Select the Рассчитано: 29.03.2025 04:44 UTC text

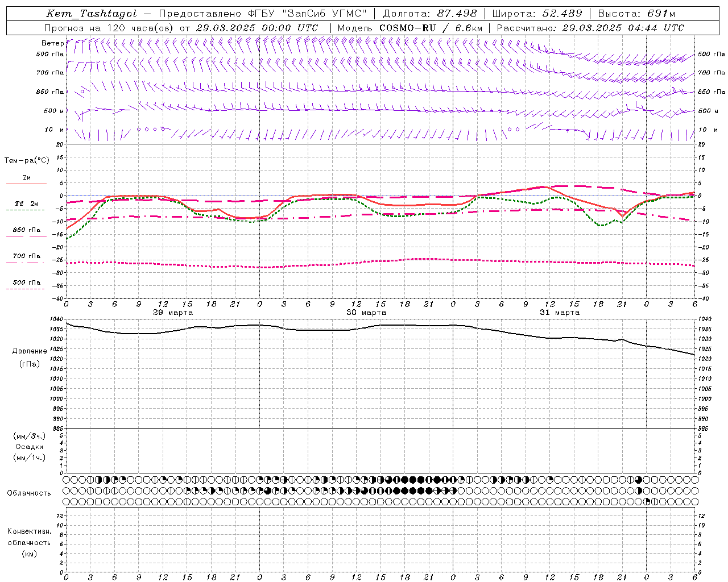[590, 28]
